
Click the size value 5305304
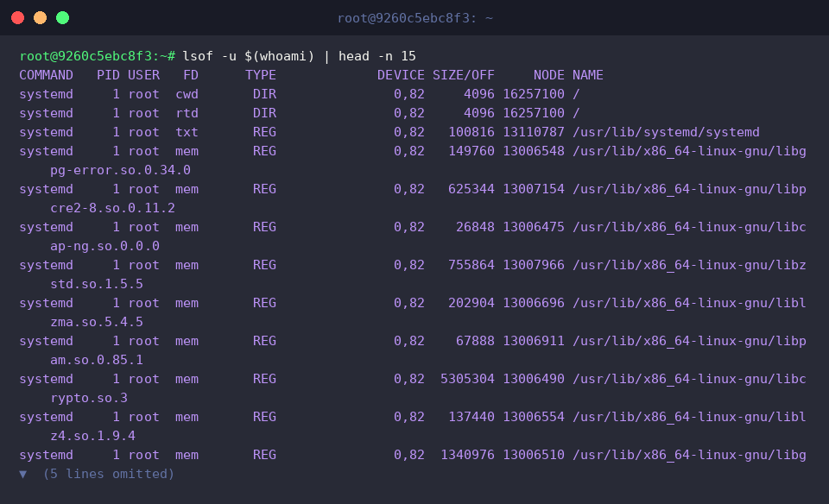tap(467, 379)
